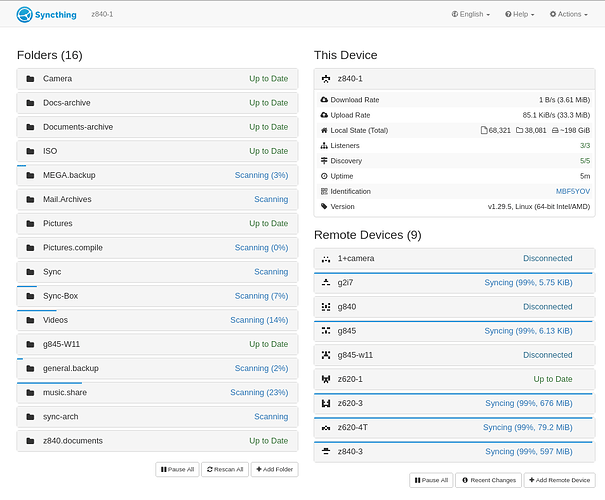Image resolution: width=605 pixels, height=500 pixels.
Task: Expand the MEGA.backup folder panel
Action: 157,175
